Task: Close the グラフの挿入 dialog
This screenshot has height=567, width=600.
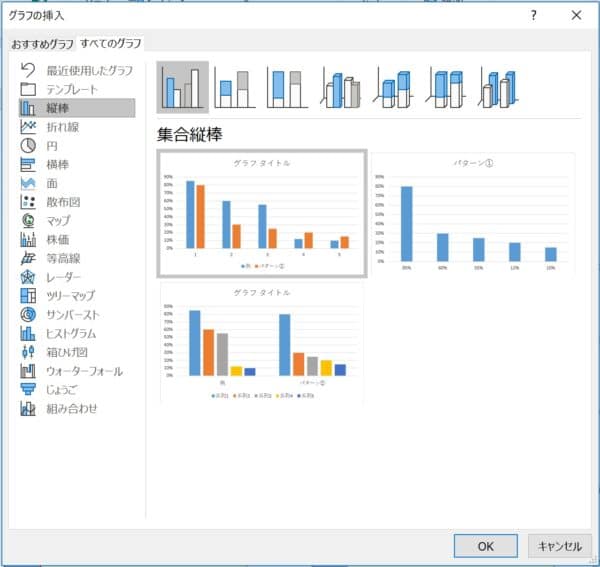Action: tap(576, 16)
